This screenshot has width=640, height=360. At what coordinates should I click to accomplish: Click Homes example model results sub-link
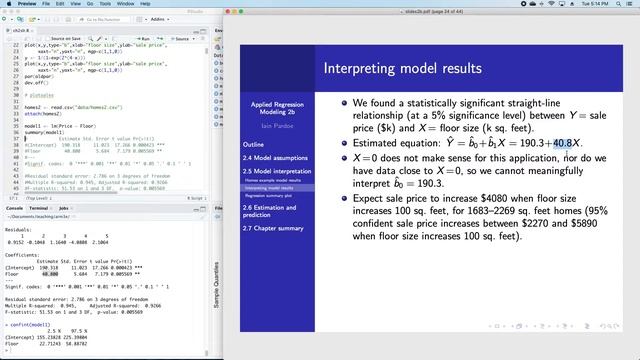click(x=273, y=180)
